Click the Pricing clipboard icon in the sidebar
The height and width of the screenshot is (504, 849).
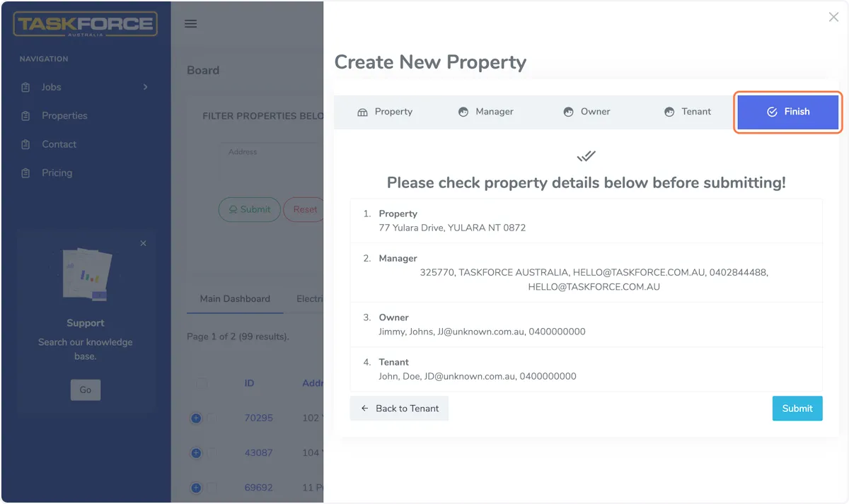pyautogui.click(x=26, y=173)
